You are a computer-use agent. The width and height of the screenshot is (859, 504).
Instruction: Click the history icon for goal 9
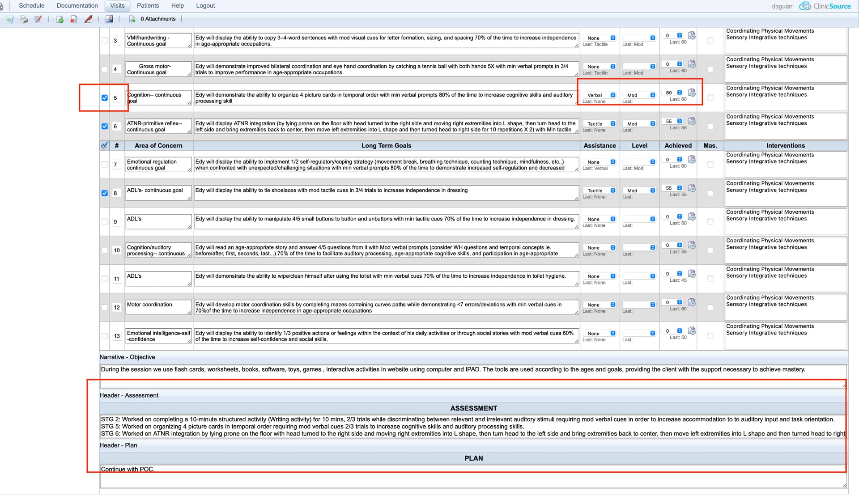[692, 216]
